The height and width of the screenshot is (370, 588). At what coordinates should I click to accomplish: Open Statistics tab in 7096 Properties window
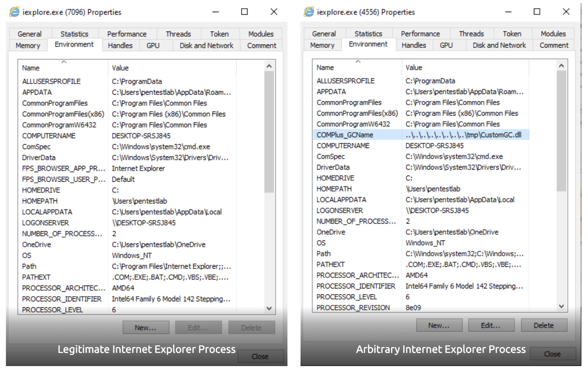click(x=75, y=34)
